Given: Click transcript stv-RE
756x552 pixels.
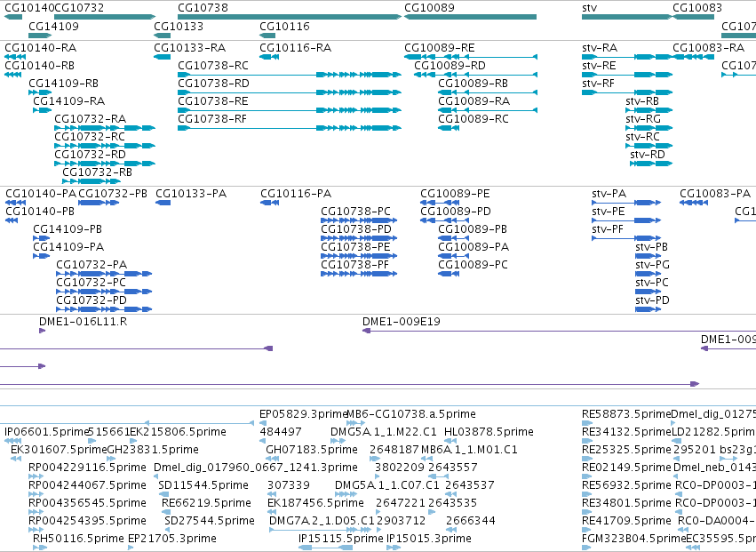Looking at the screenshot, I should tap(599, 66).
